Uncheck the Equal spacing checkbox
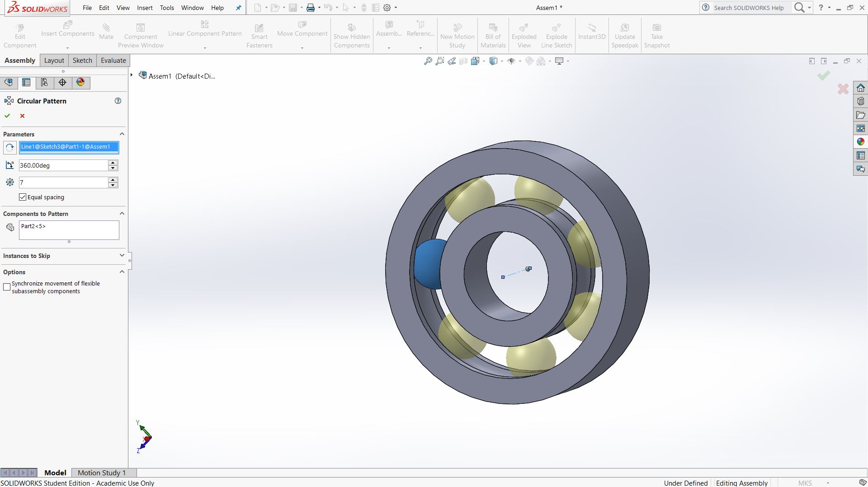Viewport: 868px width, 487px height. click(23, 197)
